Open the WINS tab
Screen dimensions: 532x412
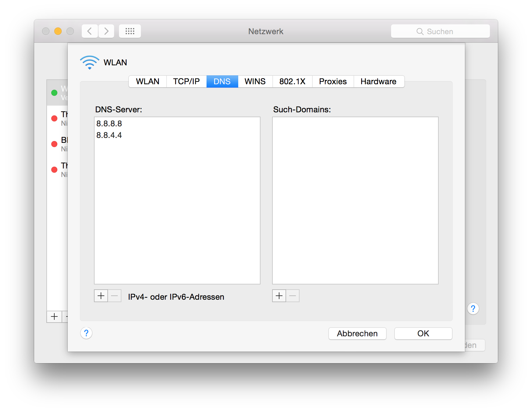pyautogui.click(x=255, y=81)
